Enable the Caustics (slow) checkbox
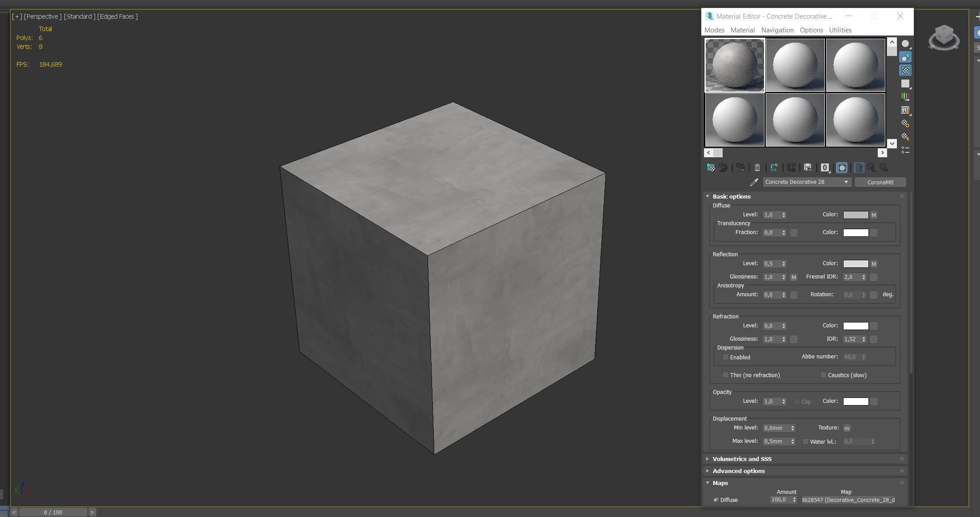980x517 pixels. tap(823, 375)
